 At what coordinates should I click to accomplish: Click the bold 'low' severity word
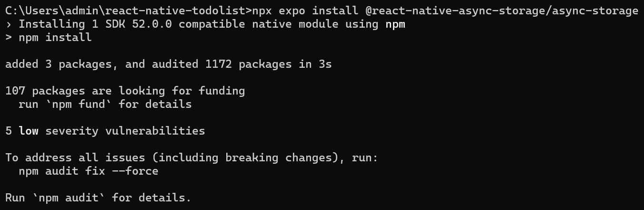29,131
